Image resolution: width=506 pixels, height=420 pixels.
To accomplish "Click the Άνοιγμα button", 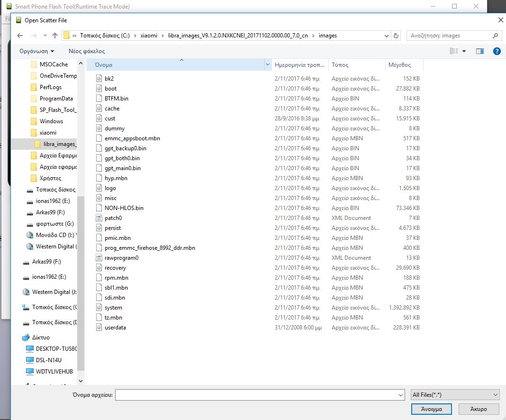I will coord(432,409).
